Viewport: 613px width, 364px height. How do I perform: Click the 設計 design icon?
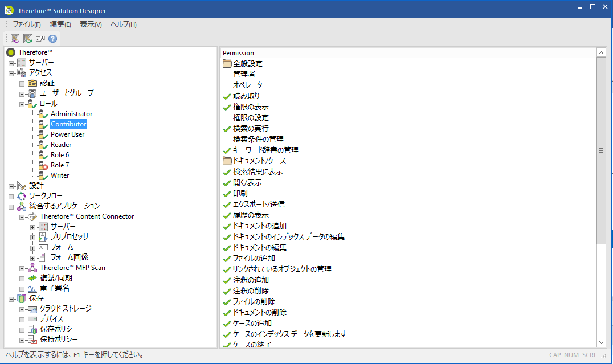click(22, 186)
